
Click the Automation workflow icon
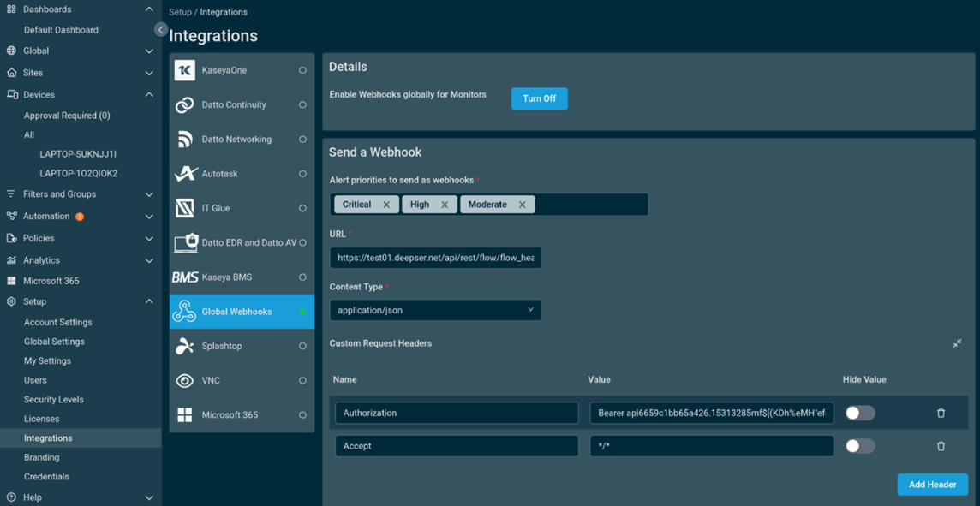pos(11,216)
